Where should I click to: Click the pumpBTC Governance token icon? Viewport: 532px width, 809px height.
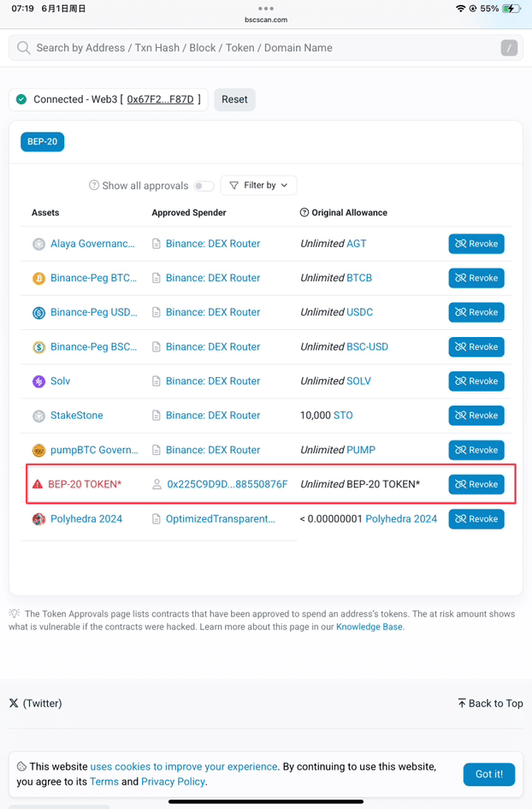coord(38,450)
